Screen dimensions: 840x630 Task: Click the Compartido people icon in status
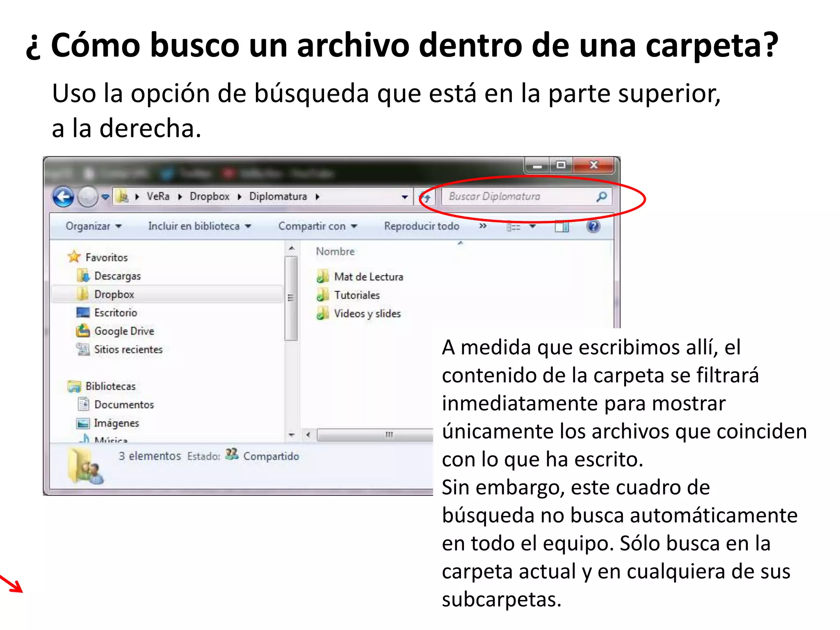tap(232, 454)
